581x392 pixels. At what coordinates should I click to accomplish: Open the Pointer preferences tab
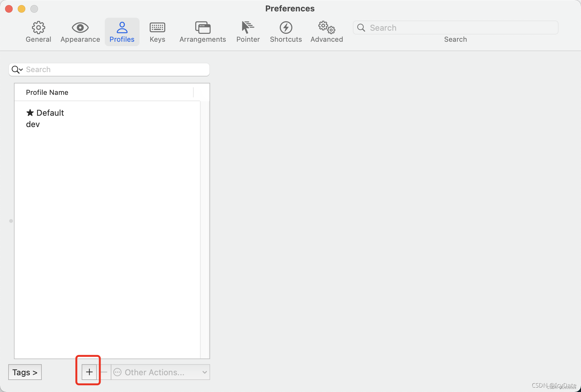coord(248,32)
